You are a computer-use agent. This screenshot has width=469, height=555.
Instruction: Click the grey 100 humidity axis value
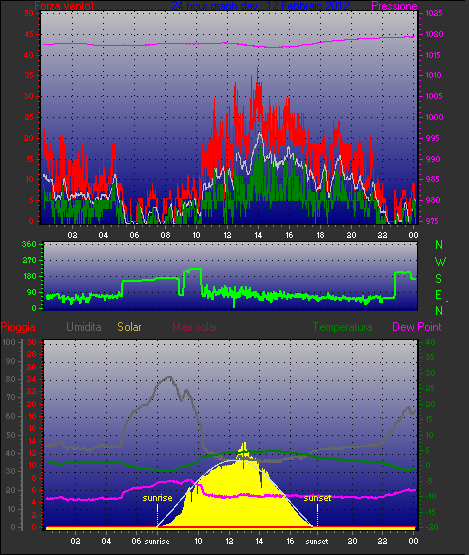click(x=8, y=342)
